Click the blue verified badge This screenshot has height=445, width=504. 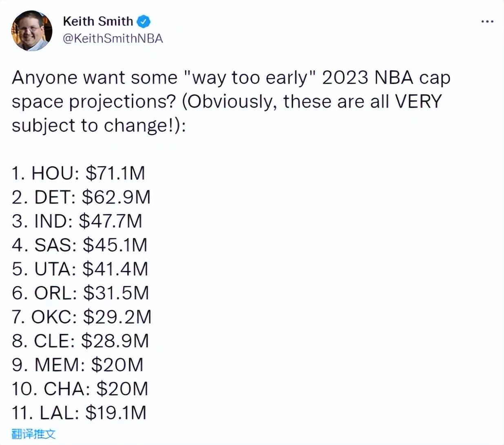tap(144, 21)
